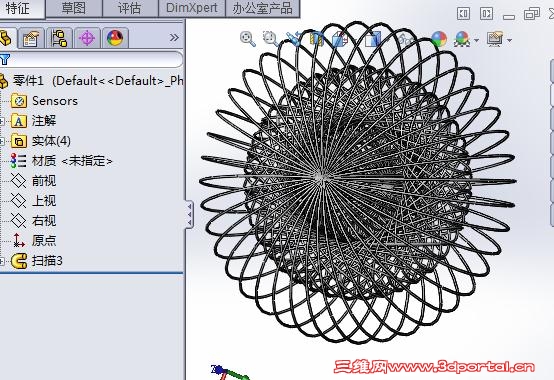
Task: Collapse the feature tree panel handle
Action: coord(189,214)
